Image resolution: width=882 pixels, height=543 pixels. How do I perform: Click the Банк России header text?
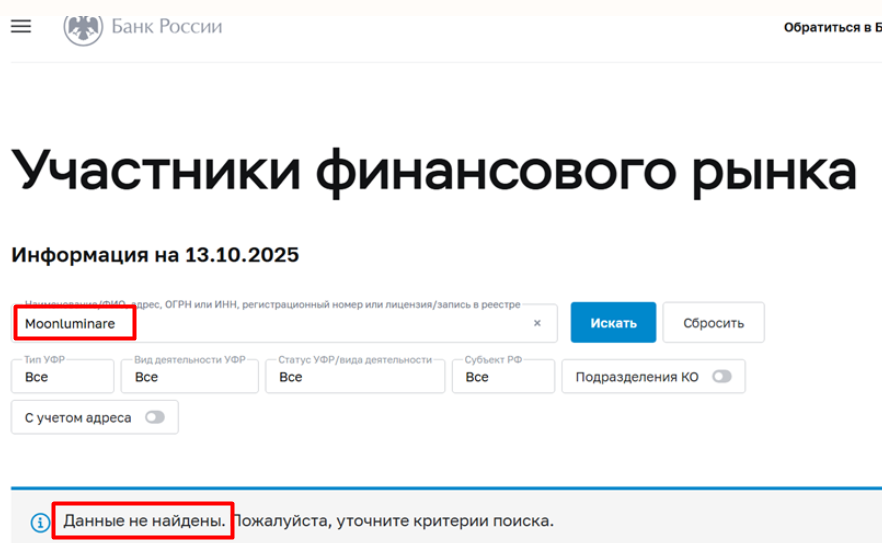pos(167,26)
